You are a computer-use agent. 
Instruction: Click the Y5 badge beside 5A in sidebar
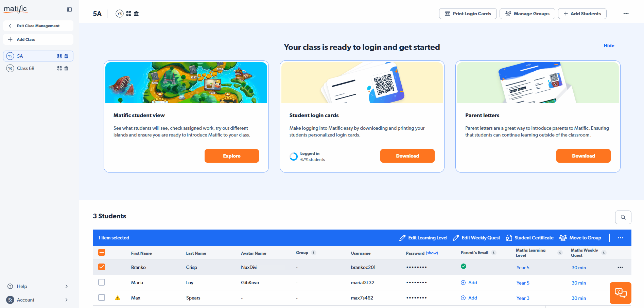(10, 56)
